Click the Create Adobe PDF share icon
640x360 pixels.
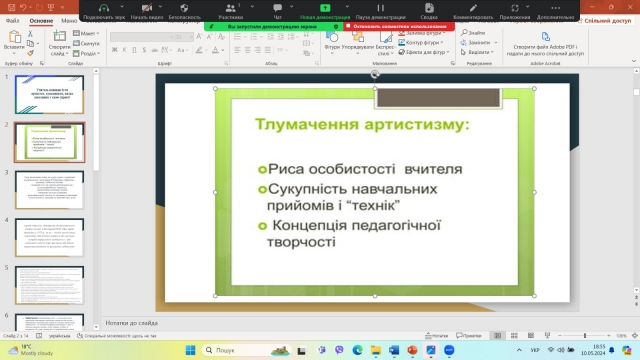tap(545, 37)
